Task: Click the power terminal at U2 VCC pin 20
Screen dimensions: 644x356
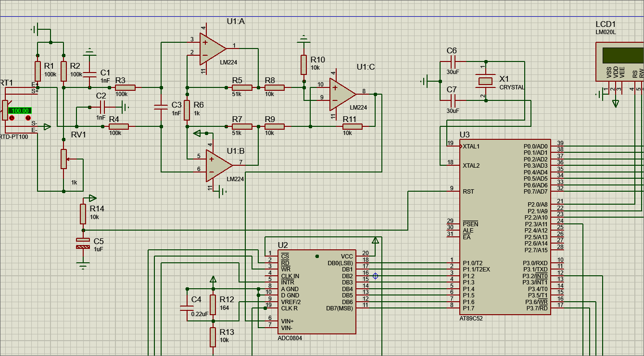Action: click(x=375, y=240)
